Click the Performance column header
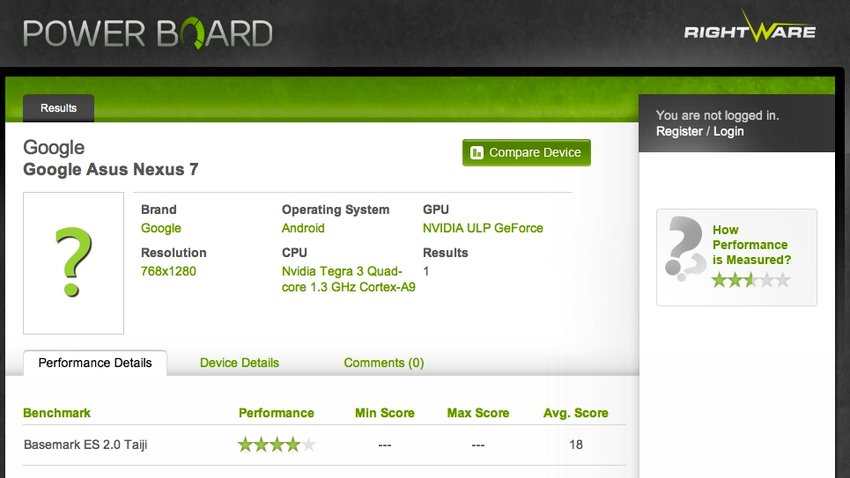850x478 pixels. pyautogui.click(x=276, y=413)
